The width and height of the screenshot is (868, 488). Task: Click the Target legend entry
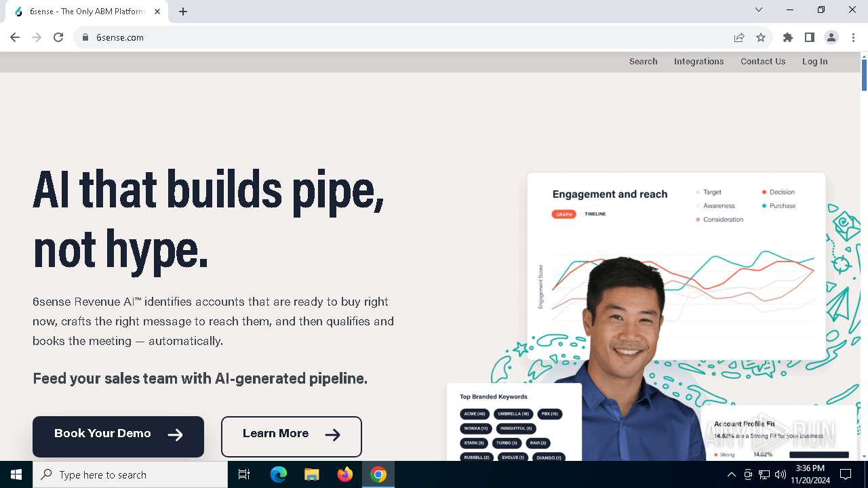[x=709, y=192]
